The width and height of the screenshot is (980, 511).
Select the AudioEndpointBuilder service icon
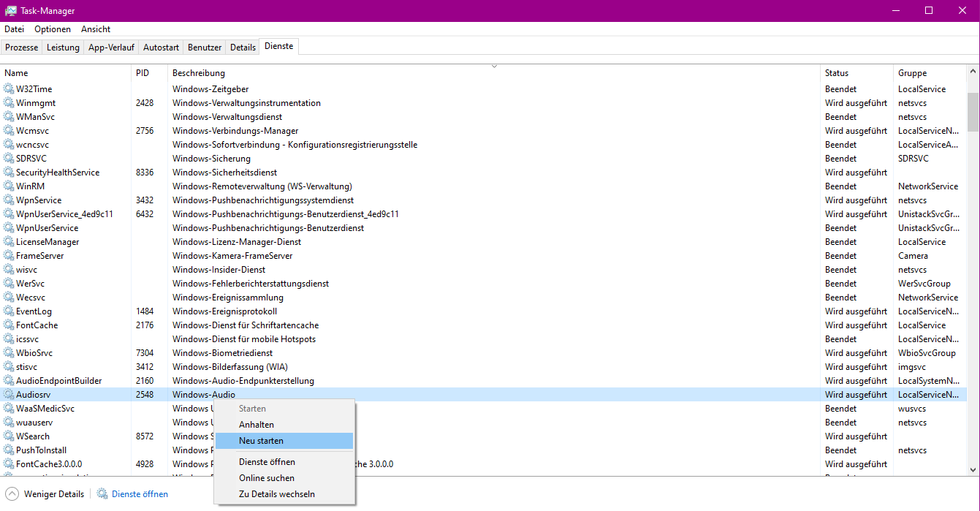[9, 381]
